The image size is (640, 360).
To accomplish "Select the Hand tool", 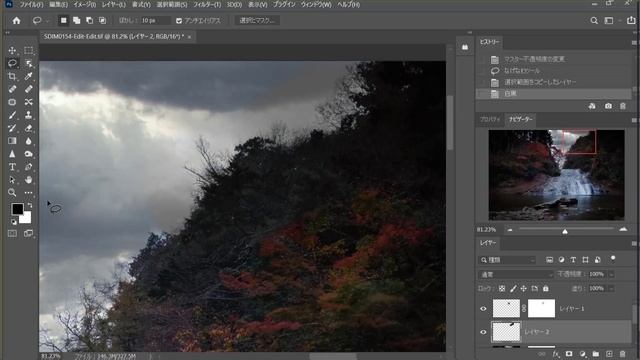I will [x=28, y=180].
